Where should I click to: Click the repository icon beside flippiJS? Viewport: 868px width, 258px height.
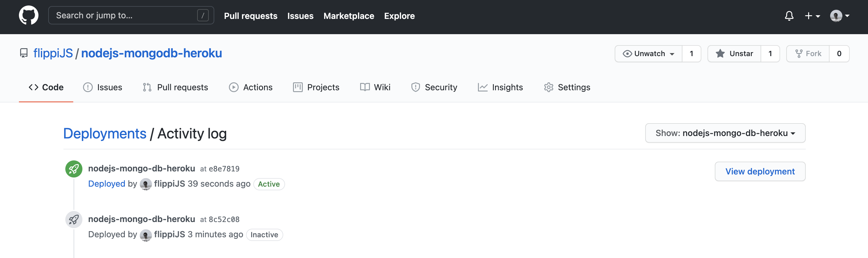click(x=24, y=53)
